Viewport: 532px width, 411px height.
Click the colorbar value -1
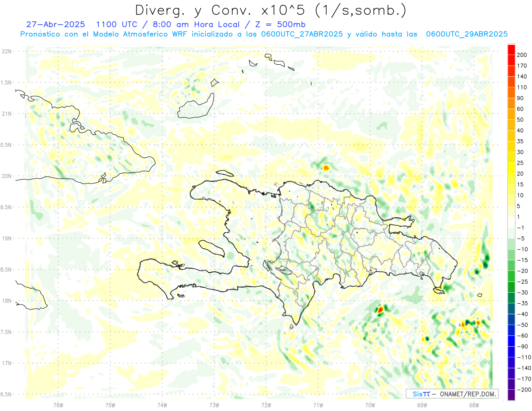click(520, 228)
